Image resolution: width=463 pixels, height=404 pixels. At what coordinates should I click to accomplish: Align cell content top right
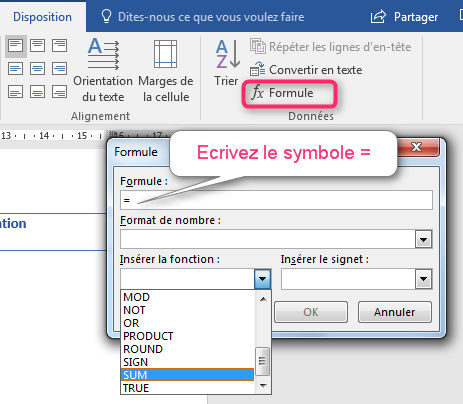(59, 45)
